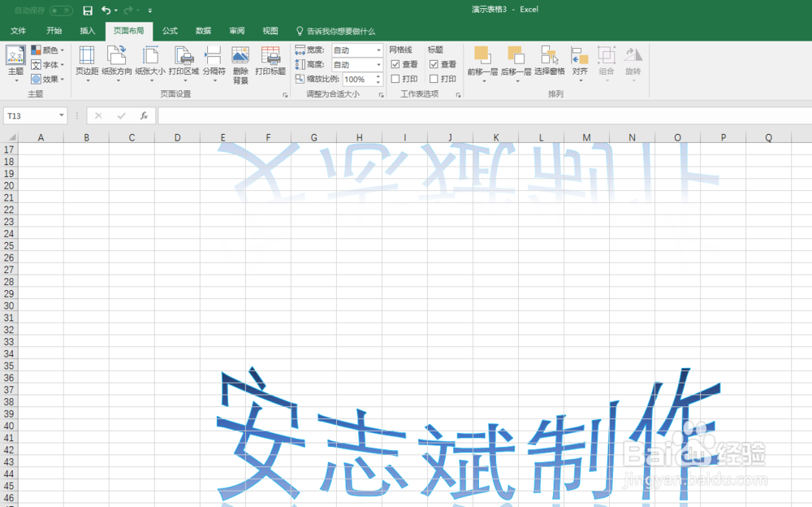This screenshot has width=812, height=507.
Task: Select cell B20 in the worksheet
Action: 87,185
